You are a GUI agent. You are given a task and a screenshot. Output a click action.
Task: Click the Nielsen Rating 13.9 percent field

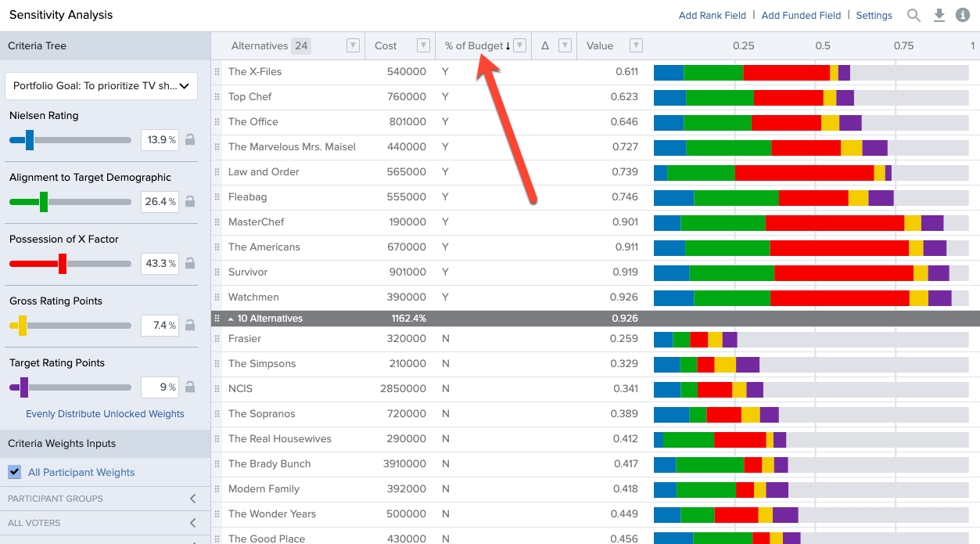pyautogui.click(x=160, y=140)
